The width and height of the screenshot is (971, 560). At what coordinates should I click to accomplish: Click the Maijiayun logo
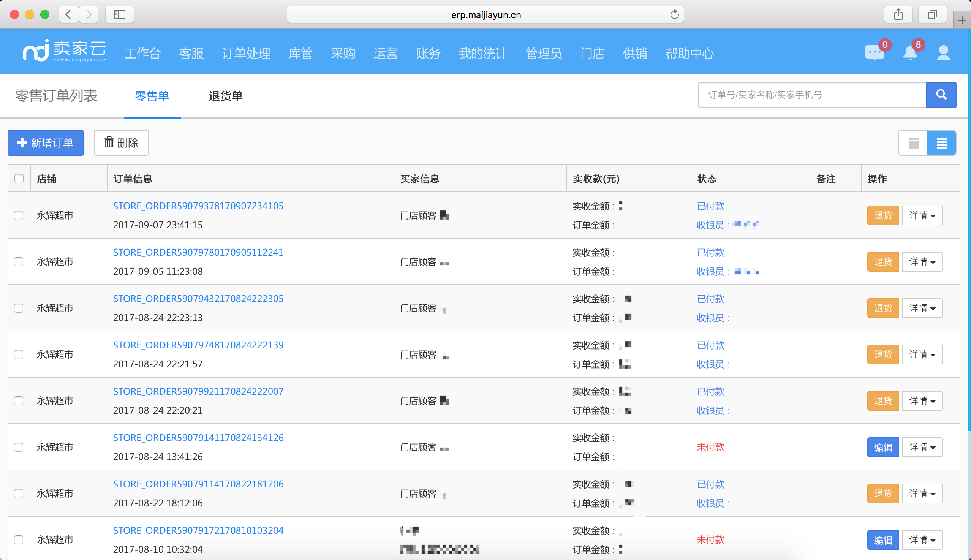pos(64,51)
